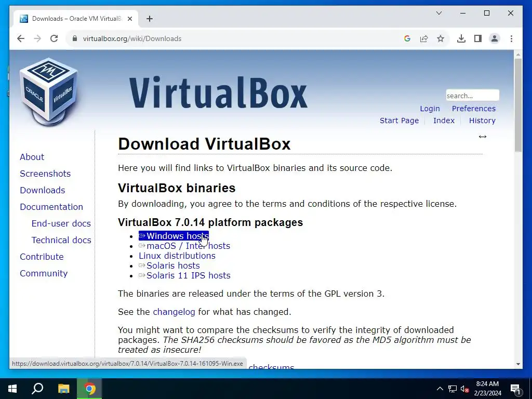This screenshot has width=532, height=399.
Task: Open End-user docs in sidebar
Action: pos(61,223)
